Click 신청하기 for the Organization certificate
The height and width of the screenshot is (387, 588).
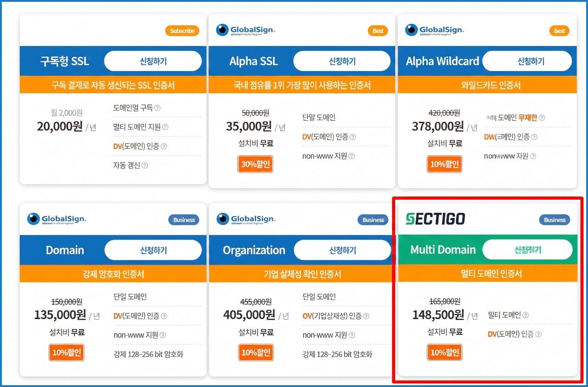pos(342,250)
